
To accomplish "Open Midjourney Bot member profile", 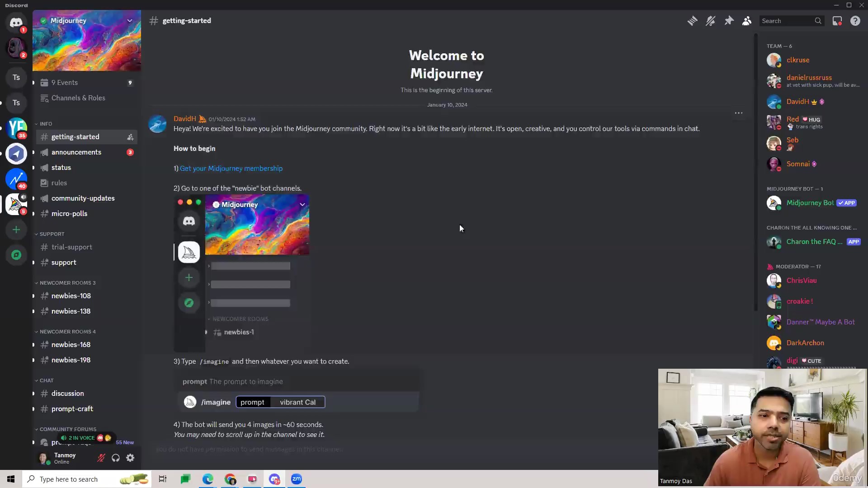I will click(x=814, y=203).
